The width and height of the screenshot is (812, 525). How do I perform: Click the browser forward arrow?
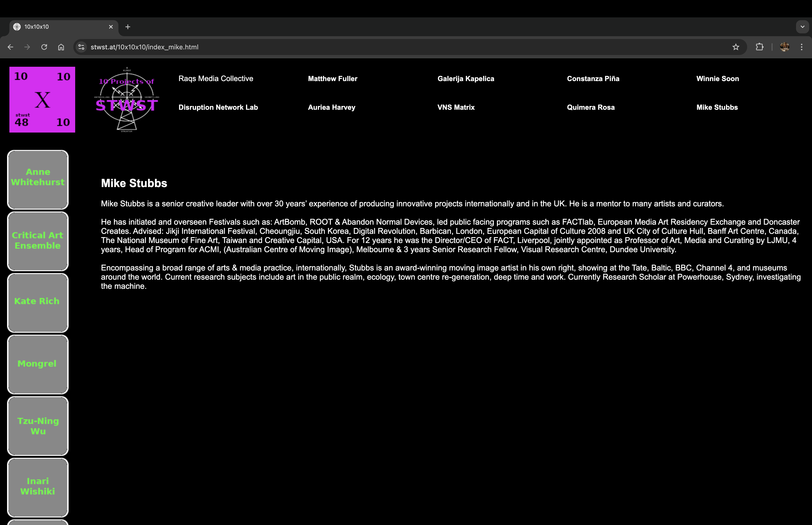point(27,47)
